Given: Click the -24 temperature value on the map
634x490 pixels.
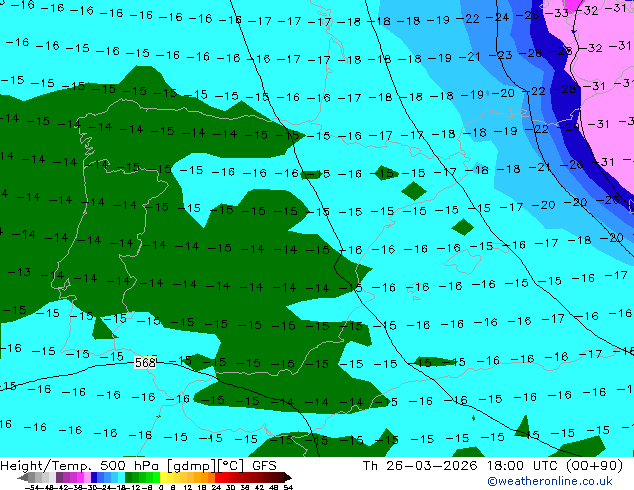Looking at the screenshot, I should pos(497,17).
